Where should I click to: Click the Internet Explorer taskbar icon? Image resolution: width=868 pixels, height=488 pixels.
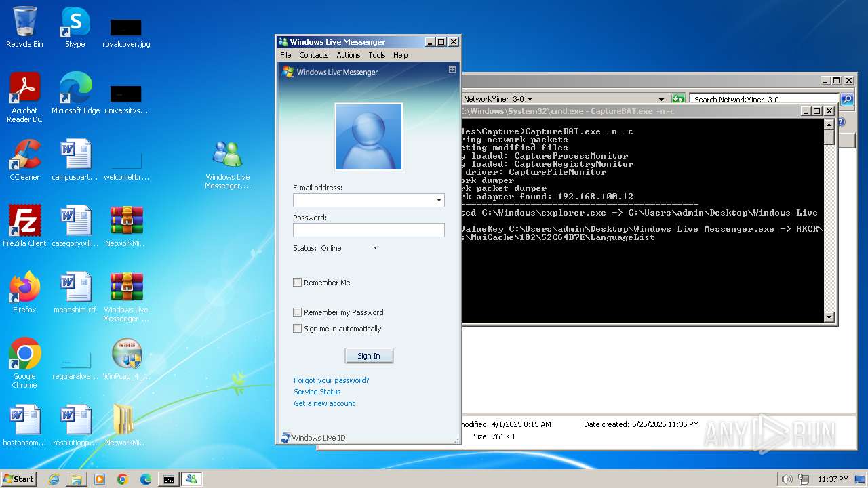click(x=54, y=479)
